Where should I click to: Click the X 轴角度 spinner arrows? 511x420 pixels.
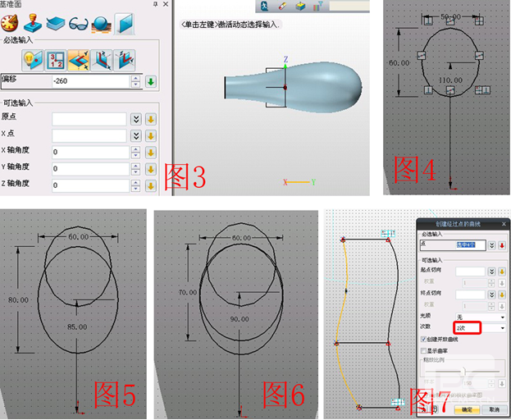[x=137, y=153]
